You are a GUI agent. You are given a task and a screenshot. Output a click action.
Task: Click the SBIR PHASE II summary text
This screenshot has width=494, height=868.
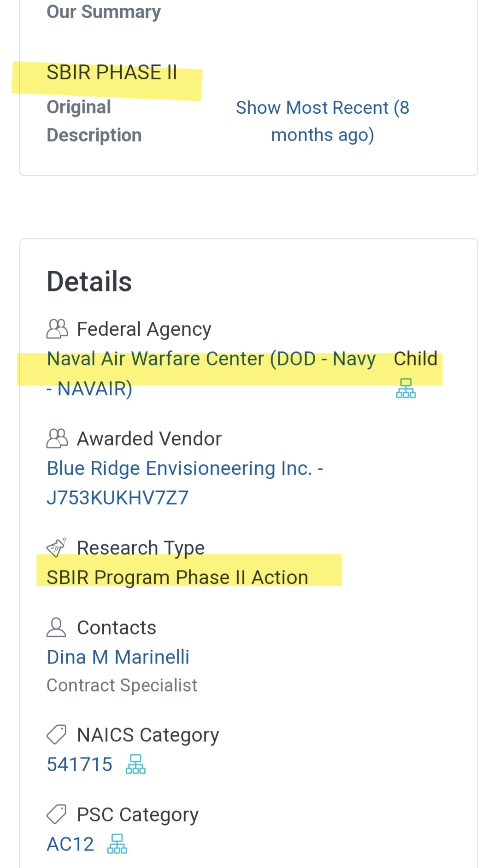tap(112, 72)
